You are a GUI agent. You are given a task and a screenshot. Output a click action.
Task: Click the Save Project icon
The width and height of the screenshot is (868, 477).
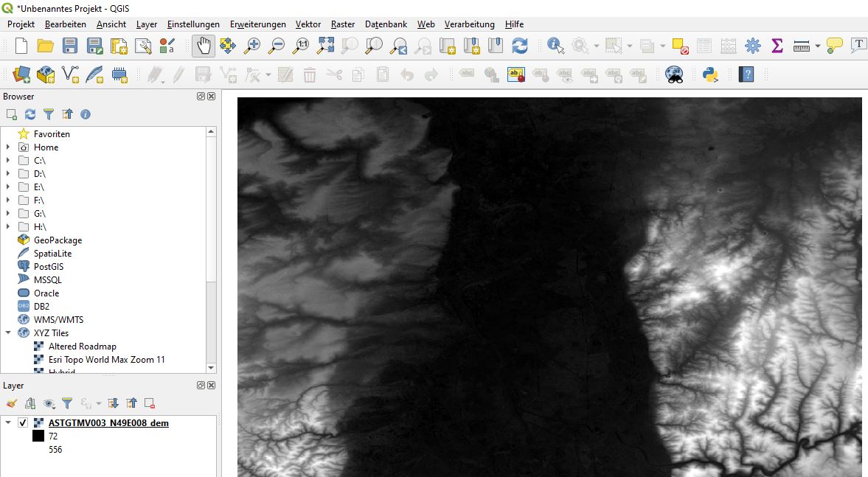[x=70, y=46]
